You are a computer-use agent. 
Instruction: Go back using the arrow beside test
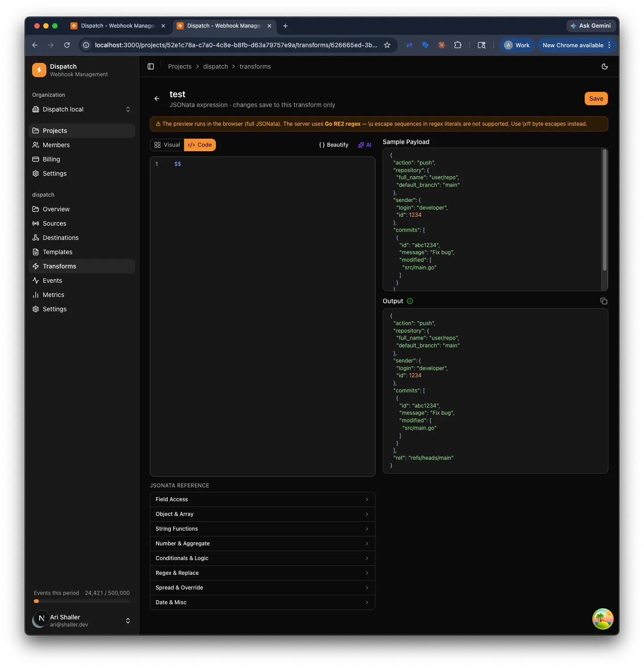[x=157, y=99]
